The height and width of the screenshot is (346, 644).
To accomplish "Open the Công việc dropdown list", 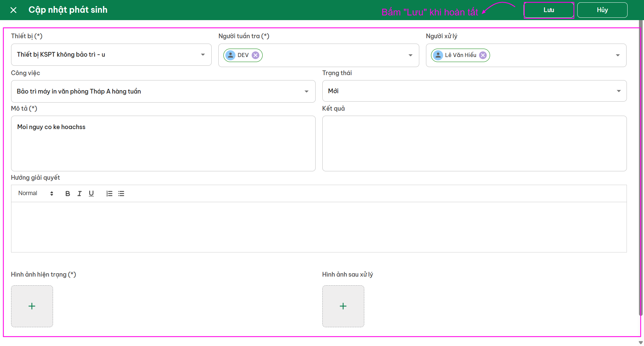I will [306, 92].
